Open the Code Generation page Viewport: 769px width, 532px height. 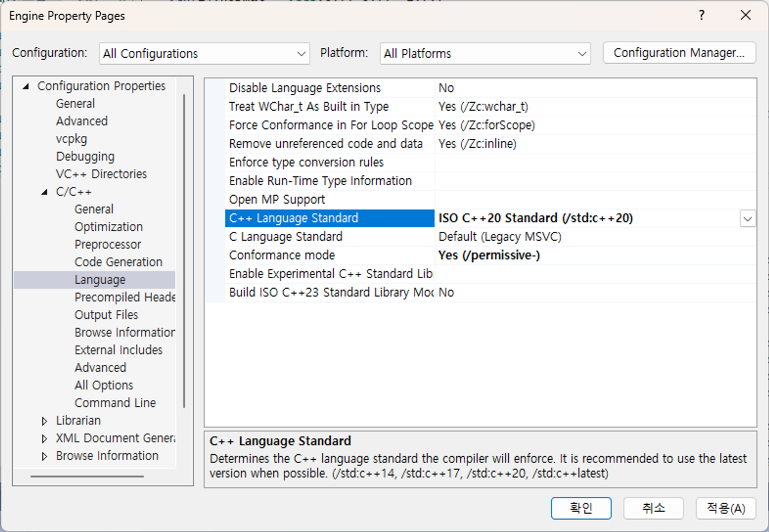pyautogui.click(x=118, y=262)
